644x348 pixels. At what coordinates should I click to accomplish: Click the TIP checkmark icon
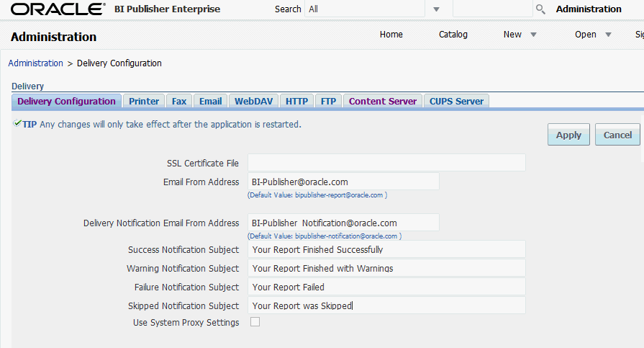(x=17, y=123)
